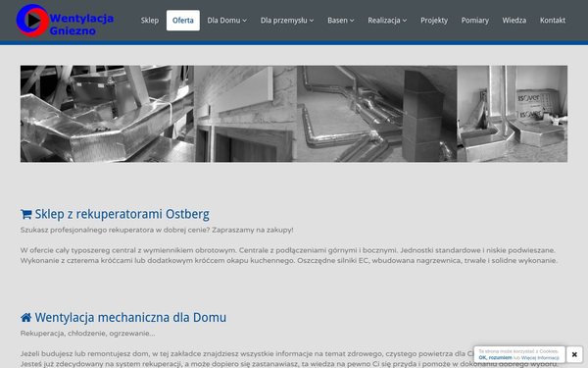Open the Kontakt page
The width and height of the screenshot is (588, 368).
click(x=553, y=21)
